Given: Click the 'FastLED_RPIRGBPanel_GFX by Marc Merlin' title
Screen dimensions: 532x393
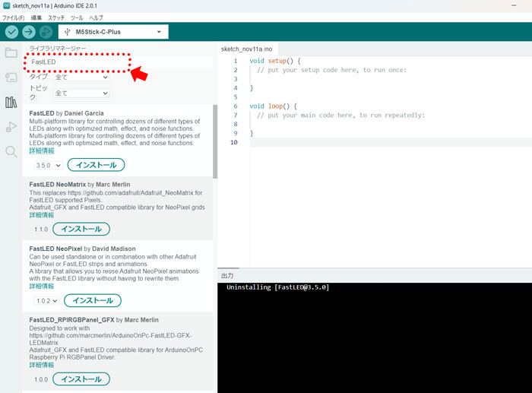Looking at the screenshot, I should pyautogui.click(x=94, y=320).
